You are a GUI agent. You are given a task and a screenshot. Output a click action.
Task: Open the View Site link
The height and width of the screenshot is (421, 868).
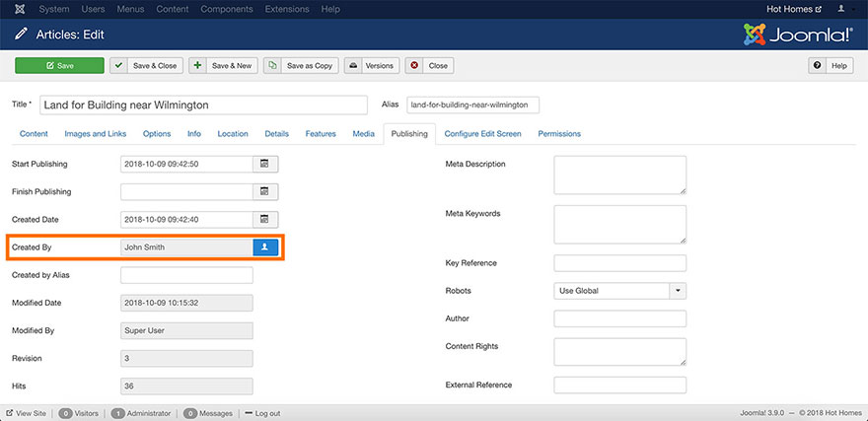click(27, 413)
